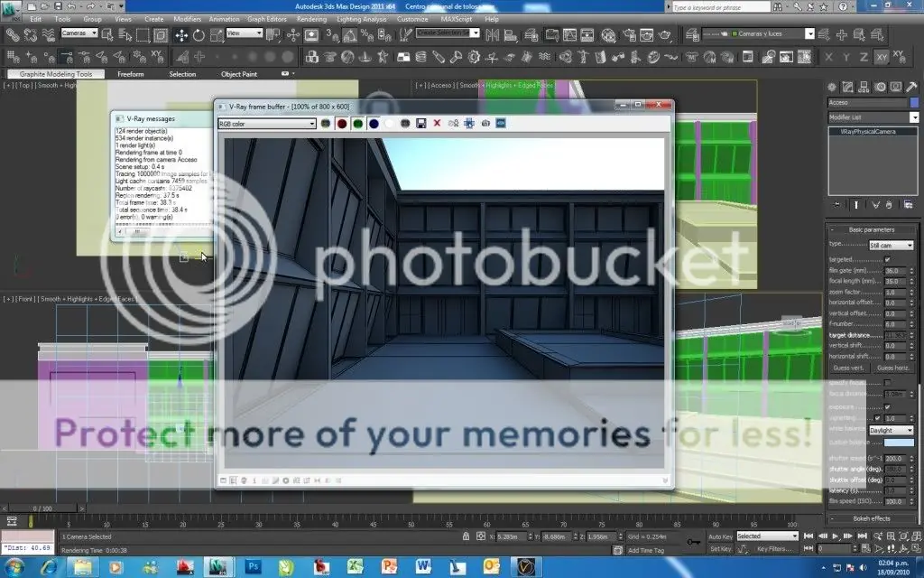Open the RGB color channel dropdown
The height and width of the screenshot is (578, 924).
[267, 124]
